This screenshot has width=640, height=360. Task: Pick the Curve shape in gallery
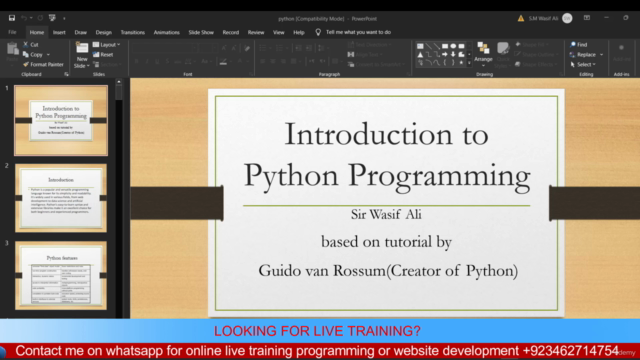pyautogui.click(x=437, y=62)
